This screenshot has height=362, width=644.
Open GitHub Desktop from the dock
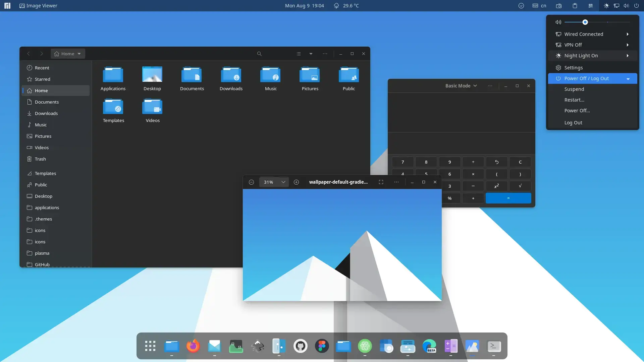[301, 346]
